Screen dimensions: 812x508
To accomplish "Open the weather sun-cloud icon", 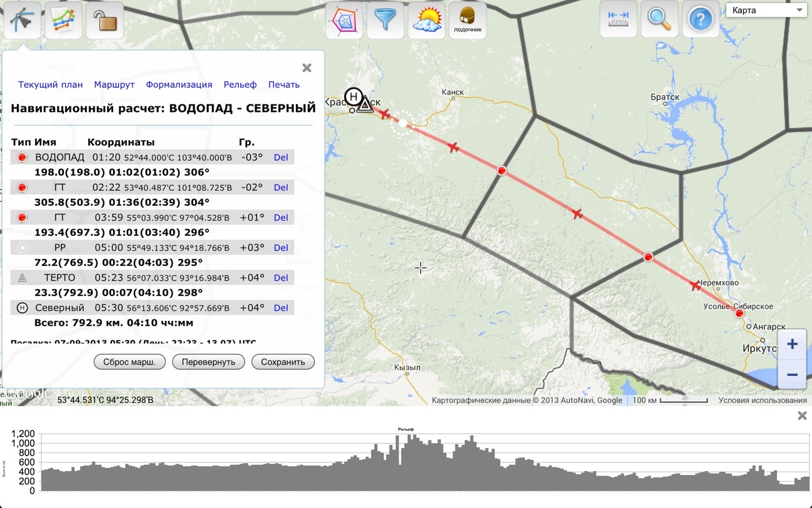I will coord(427,21).
